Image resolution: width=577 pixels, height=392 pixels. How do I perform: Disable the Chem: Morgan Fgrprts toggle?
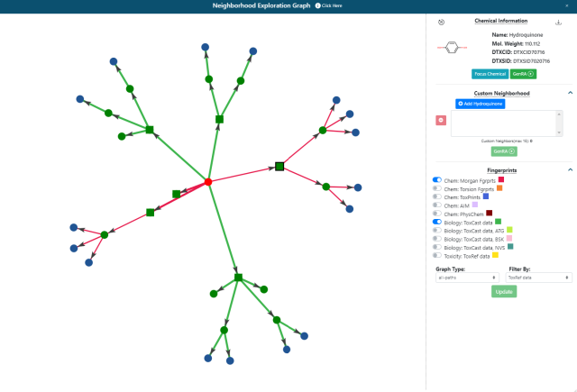coord(437,179)
